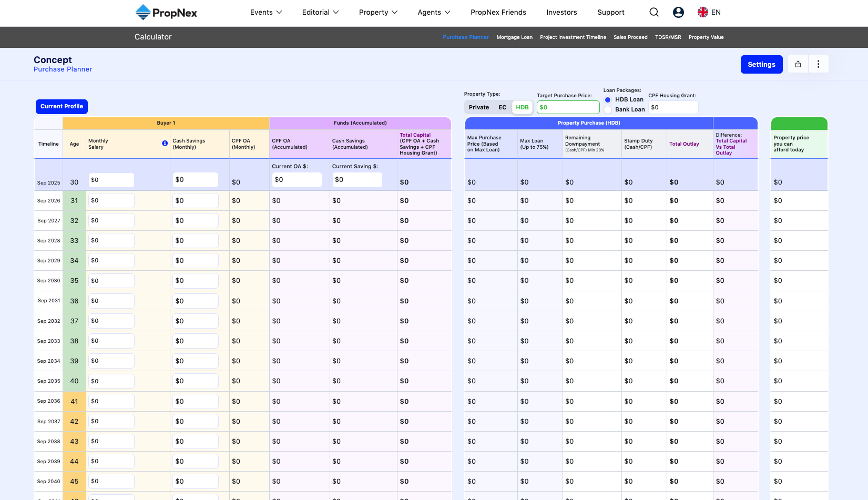Select the Bank Loan radio button
Screen dimensions: 868x500
608,109
